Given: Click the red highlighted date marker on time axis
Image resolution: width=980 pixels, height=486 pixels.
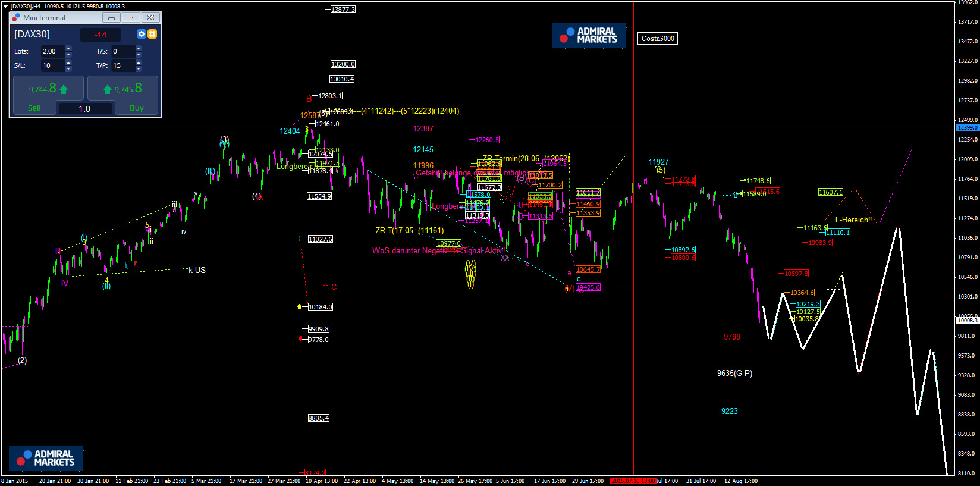Looking at the screenshot, I should click(633, 481).
